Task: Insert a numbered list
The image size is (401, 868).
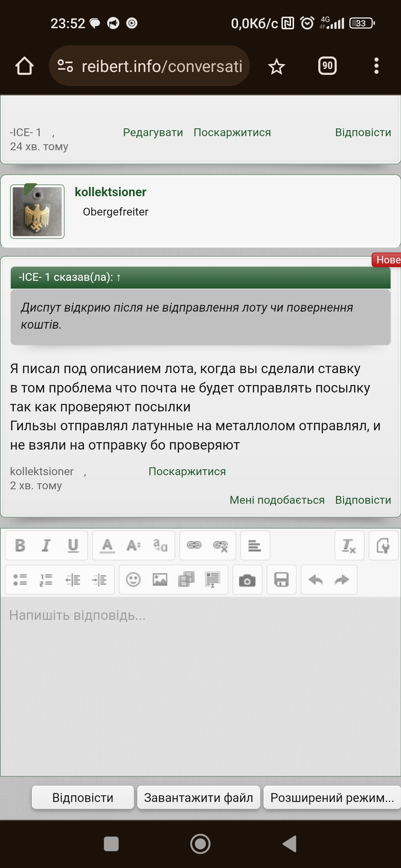Action: 46,579
